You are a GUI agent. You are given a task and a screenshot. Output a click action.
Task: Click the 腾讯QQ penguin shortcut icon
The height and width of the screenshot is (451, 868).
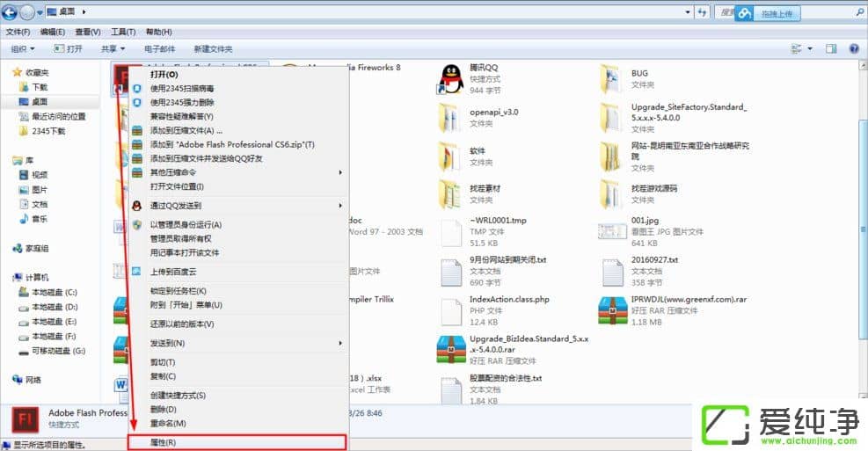click(451, 79)
